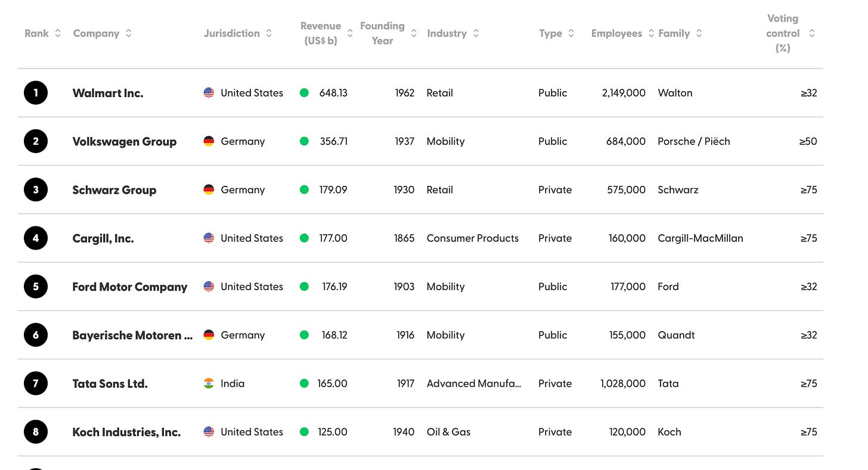This screenshot has width=868, height=470.
Task: Select Consumer Products industry cell
Action: click(473, 238)
